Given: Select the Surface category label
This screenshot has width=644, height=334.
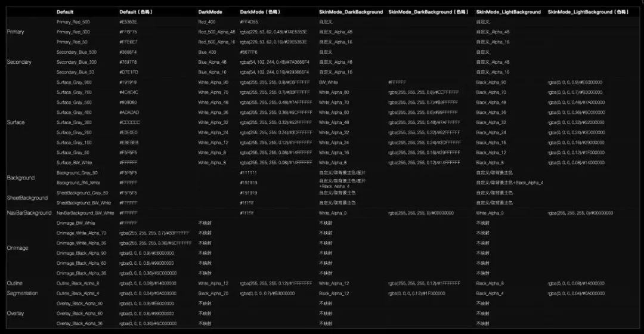Looking at the screenshot, I should (x=16, y=122).
